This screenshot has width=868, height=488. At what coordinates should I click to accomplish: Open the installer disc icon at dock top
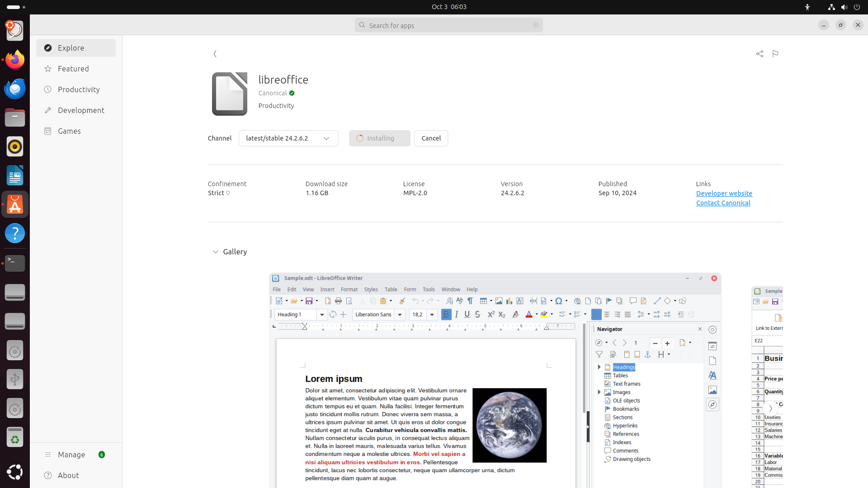pyautogui.click(x=15, y=30)
